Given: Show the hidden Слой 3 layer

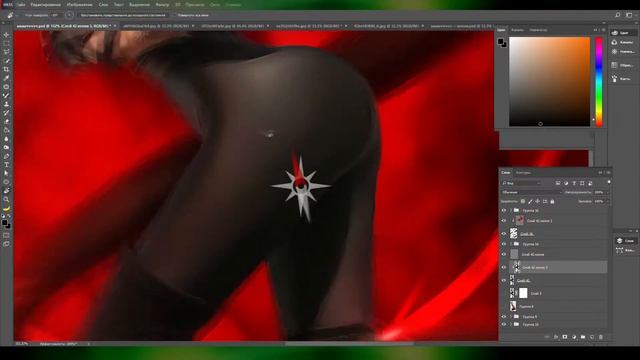Looking at the screenshot, I should coord(504,293).
